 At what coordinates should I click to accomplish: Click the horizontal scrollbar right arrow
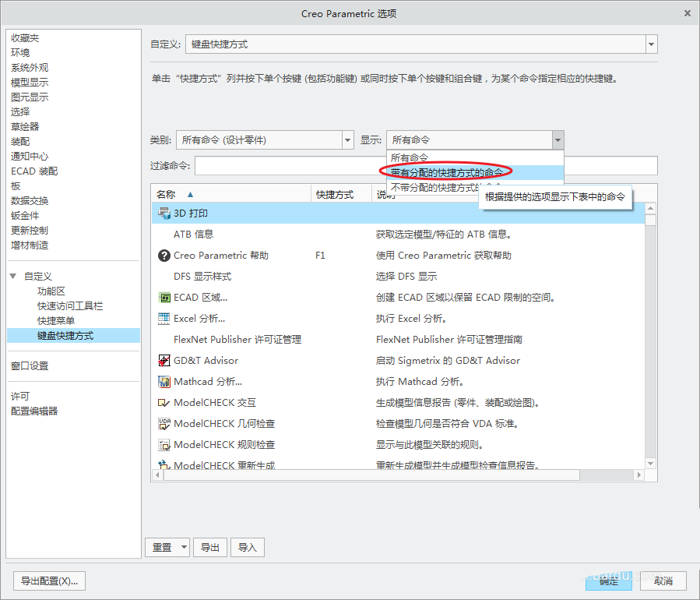[x=638, y=475]
